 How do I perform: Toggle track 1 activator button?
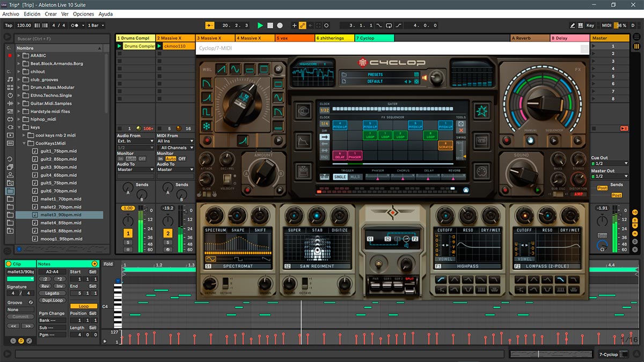[128, 233]
